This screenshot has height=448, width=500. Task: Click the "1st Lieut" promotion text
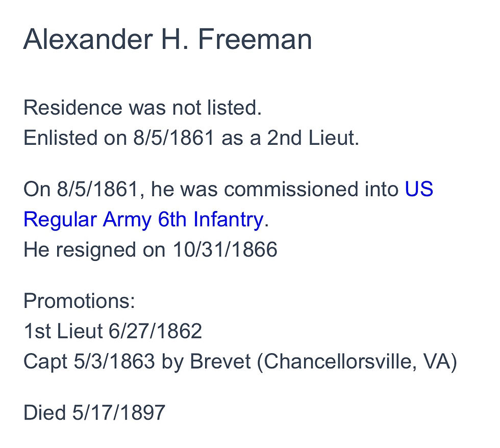click(63, 332)
